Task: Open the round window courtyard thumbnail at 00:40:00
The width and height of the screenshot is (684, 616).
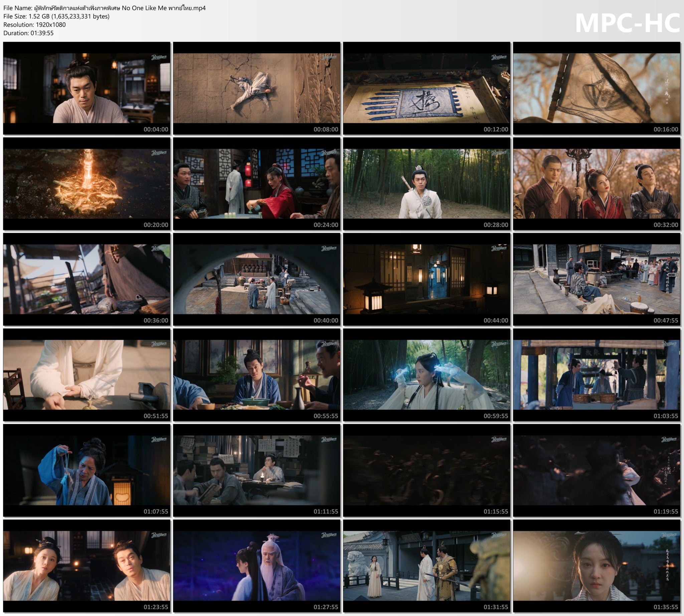Action: (256, 279)
